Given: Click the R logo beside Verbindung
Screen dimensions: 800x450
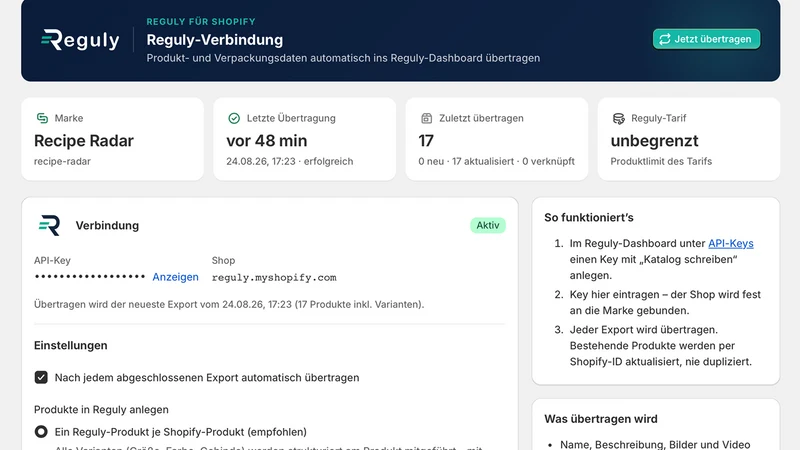Looking at the screenshot, I should pos(49,225).
